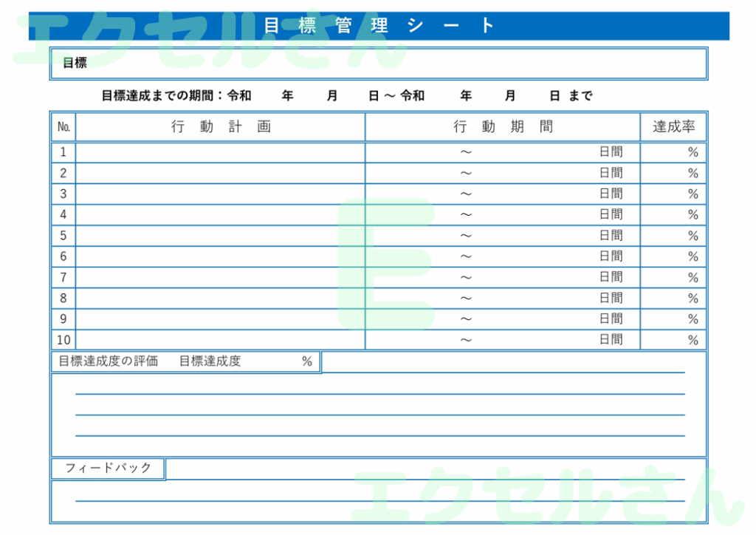Select row 1 action plan cell
Screen dimensions: 756x535
(x=221, y=151)
